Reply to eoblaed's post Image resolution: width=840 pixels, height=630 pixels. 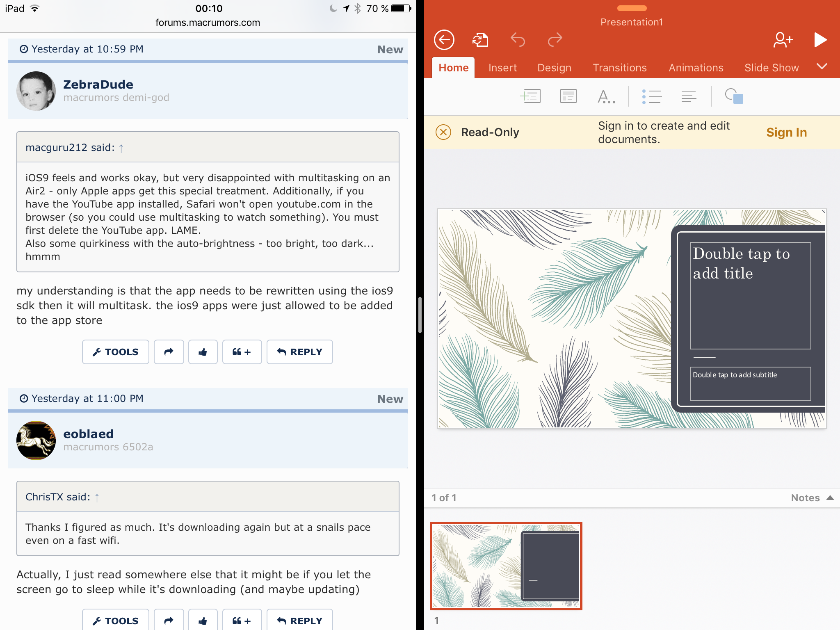coord(300,620)
